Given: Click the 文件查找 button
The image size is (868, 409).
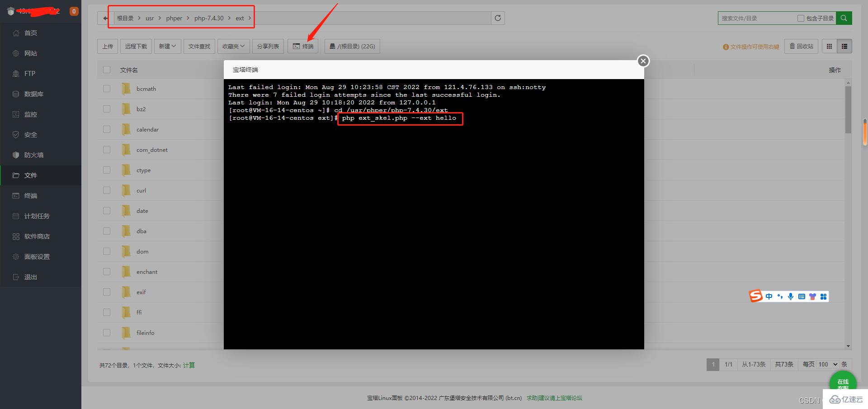Looking at the screenshot, I should pyautogui.click(x=199, y=46).
